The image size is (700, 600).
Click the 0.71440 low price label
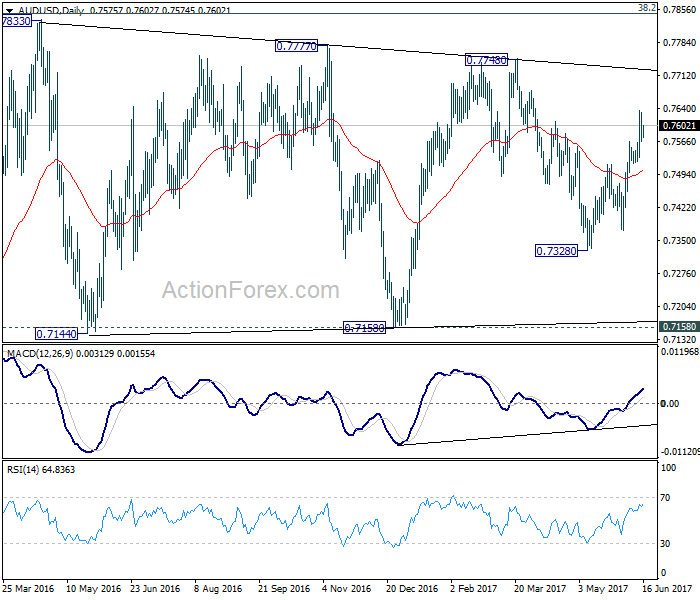pyautogui.click(x=56, y=333)
